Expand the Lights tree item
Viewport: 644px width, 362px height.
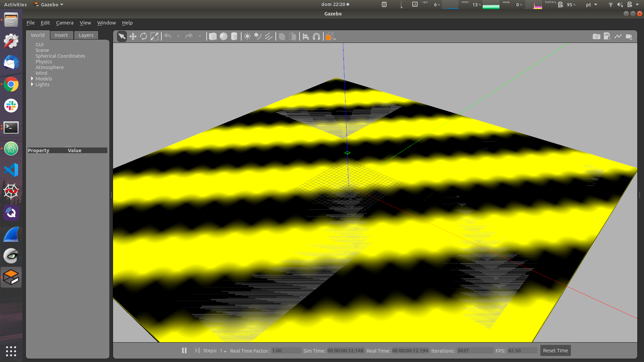(x=32, y=84)
